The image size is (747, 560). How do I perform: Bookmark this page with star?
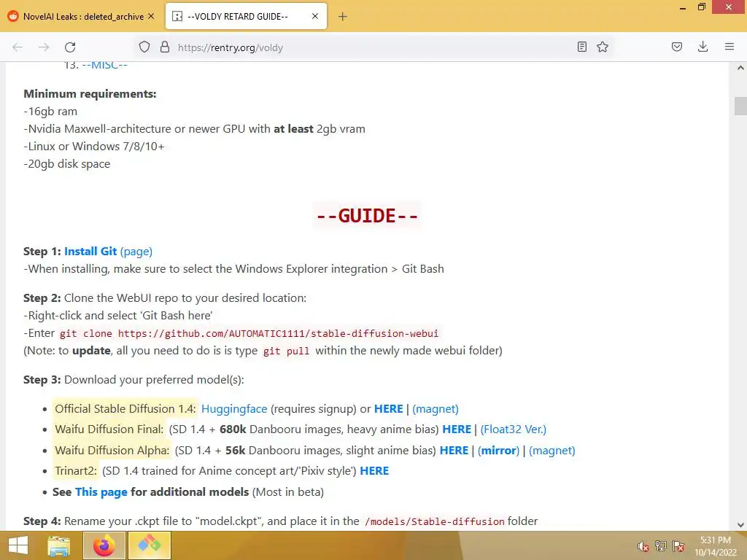point(603,47)
